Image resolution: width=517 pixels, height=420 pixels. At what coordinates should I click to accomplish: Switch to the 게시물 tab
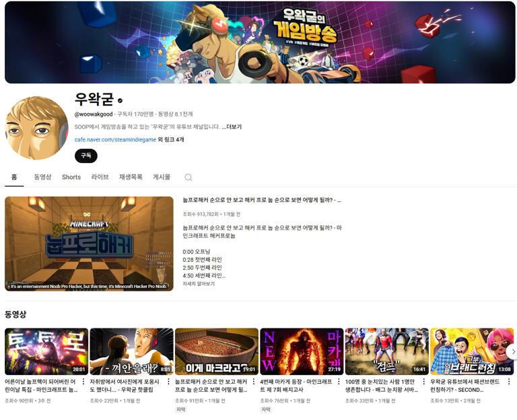[162, 177]
